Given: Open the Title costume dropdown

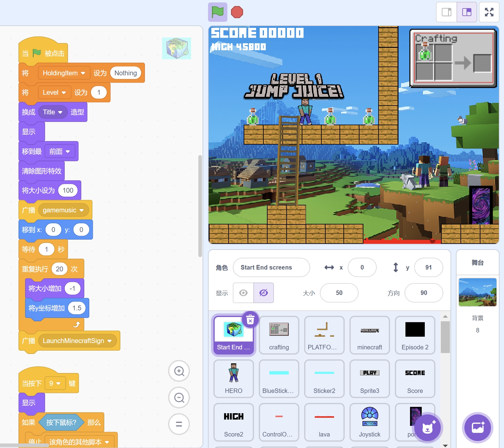Looking at the screenshot, I should point(60,112).
